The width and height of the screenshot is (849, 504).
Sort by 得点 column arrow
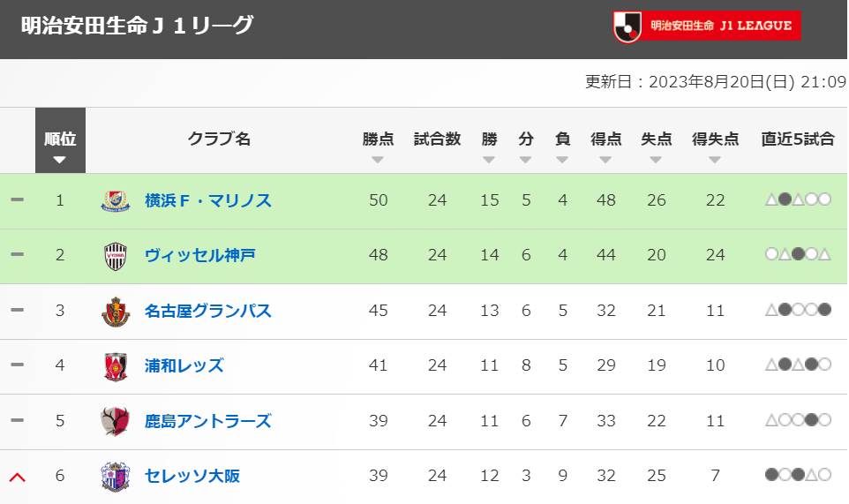[605, 160]
